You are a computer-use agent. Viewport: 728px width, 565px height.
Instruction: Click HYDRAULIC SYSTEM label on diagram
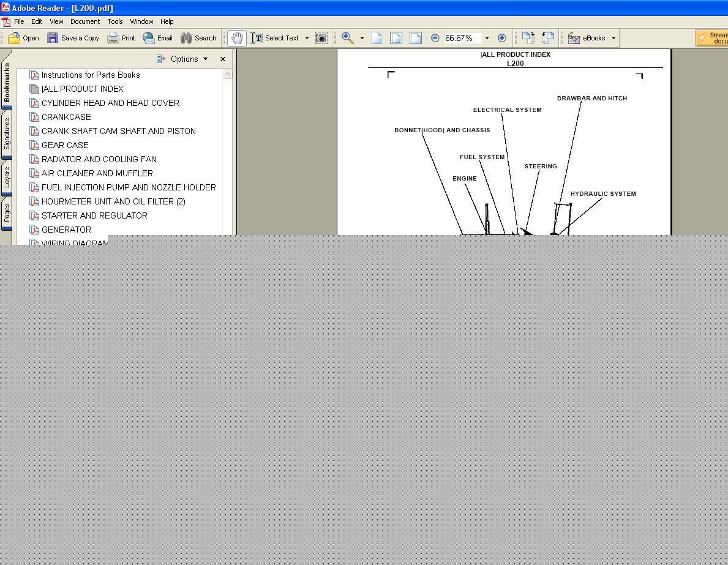(x=603, y=193)
